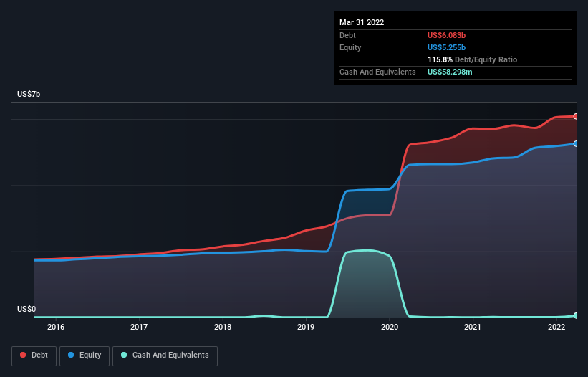
Task: Toggle the Equity legend series
Action: pos(85,355)
